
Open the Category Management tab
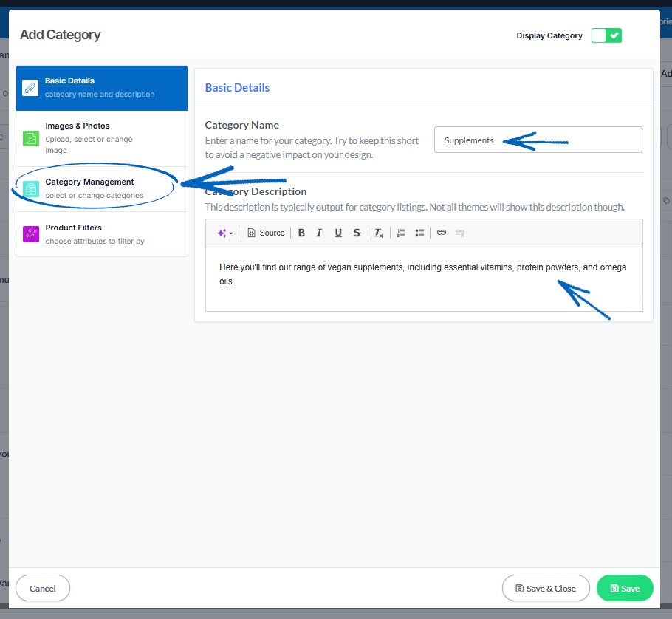tap(102, 188)
